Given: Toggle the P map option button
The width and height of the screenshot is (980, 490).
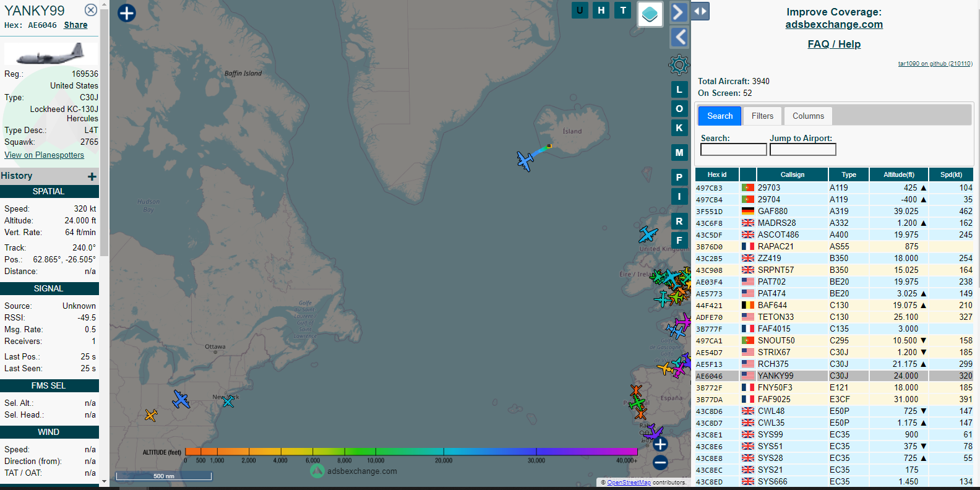Looking at the screenshot, I should [679, 177].
